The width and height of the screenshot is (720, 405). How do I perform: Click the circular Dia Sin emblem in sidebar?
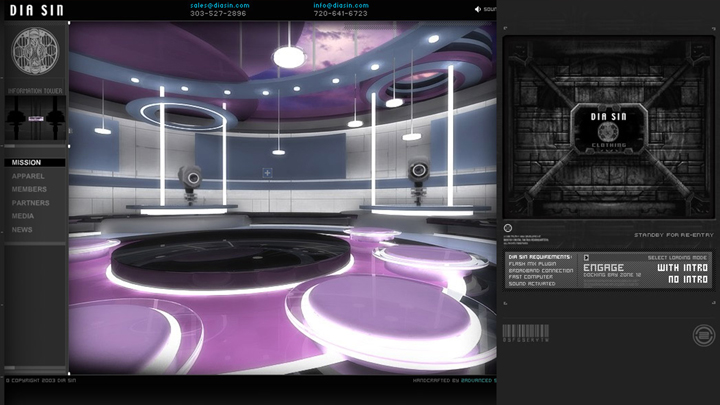coord(35,51)
